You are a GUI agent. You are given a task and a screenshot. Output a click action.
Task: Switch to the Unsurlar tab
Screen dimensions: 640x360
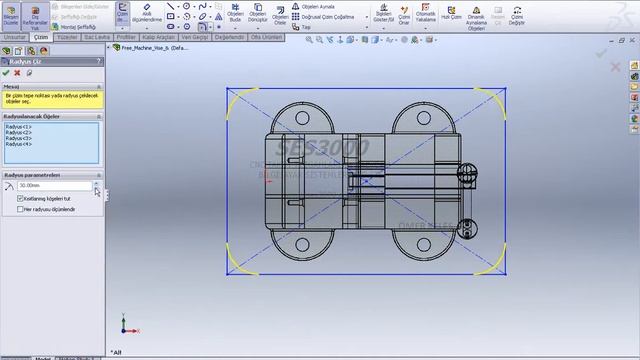(x=15, y=37)
